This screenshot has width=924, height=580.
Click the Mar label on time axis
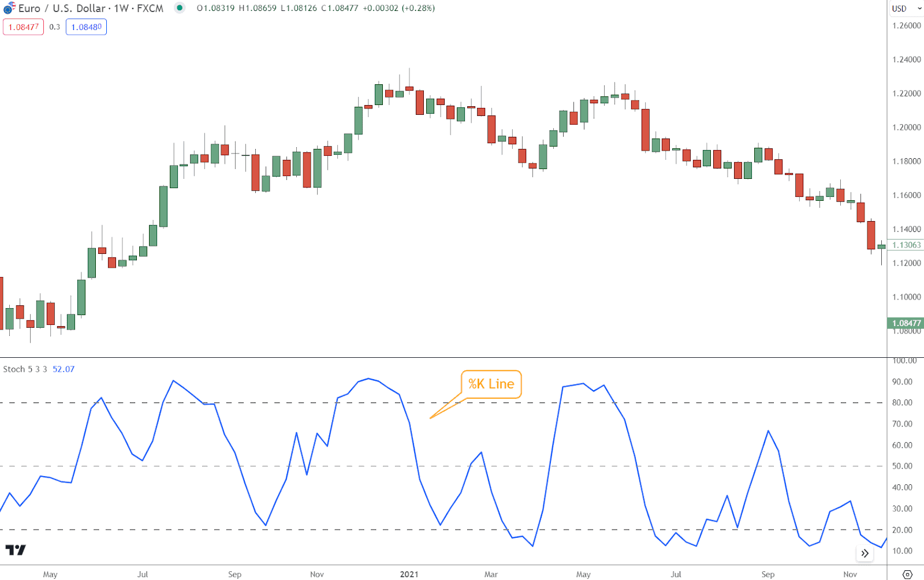[x=491, y=574]
